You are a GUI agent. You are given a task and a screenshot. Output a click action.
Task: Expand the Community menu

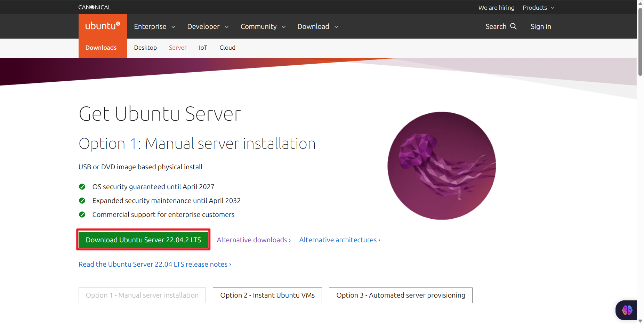click(263, 26)
